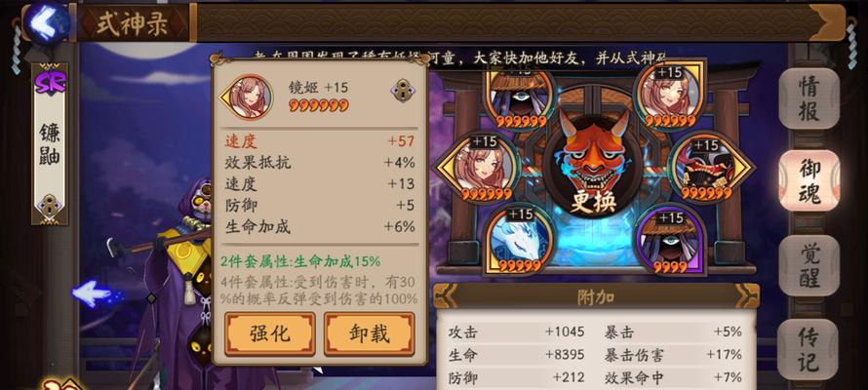Tap the SR 镰鼬 name banner
The image size is (868, 390).
pyautogui.click(x=50, y=144)
